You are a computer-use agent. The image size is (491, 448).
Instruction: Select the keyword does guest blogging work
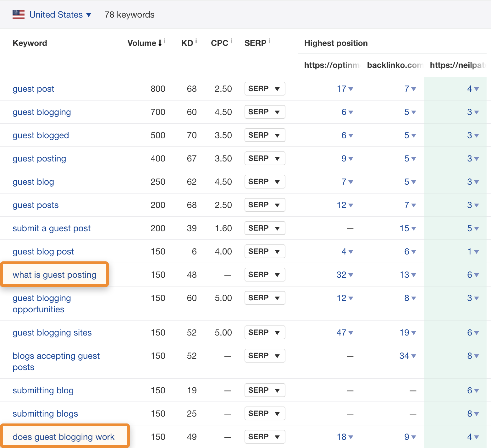coord(63,437)
